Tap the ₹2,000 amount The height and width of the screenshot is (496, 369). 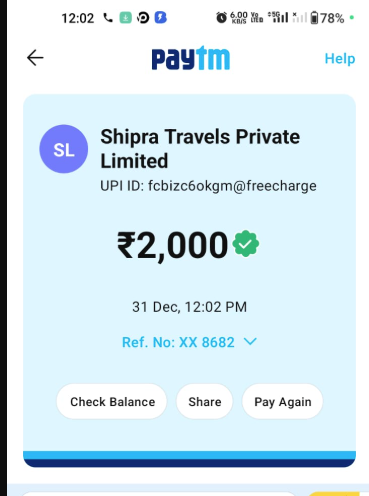(x=172, y=246)
